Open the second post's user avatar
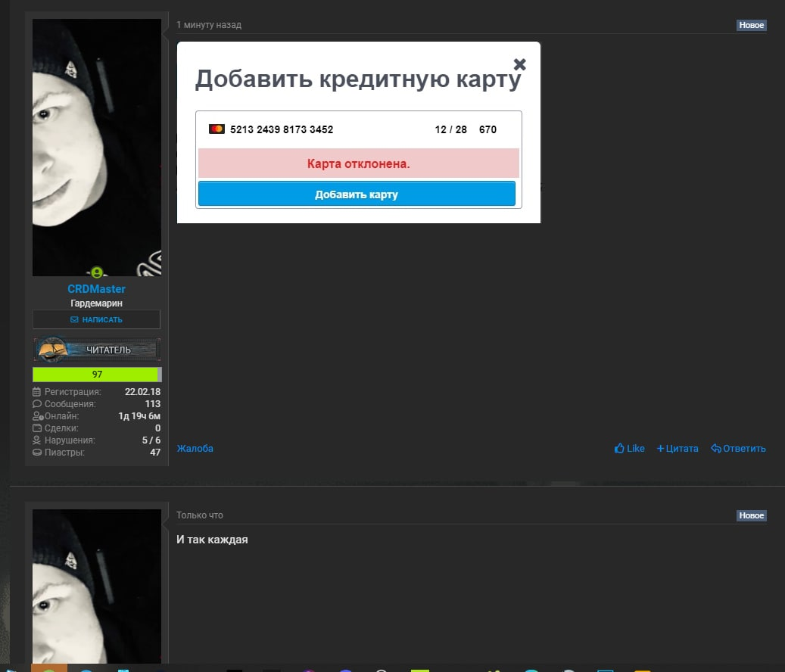 tap(97, 586)
